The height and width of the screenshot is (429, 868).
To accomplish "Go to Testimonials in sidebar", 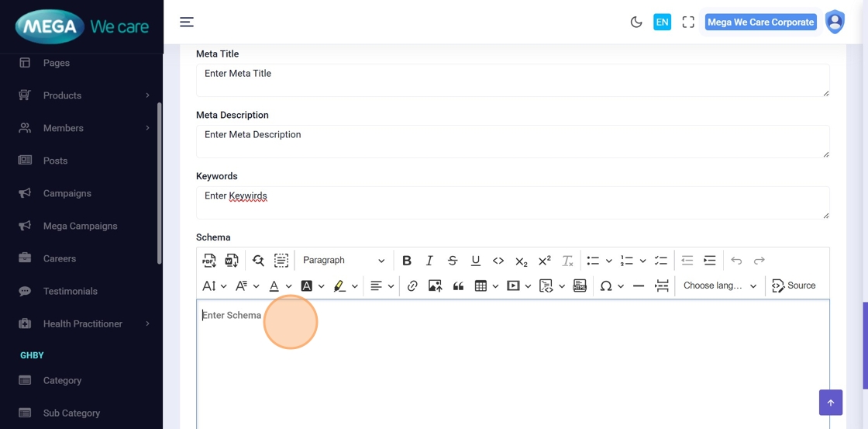I will 70,291.
